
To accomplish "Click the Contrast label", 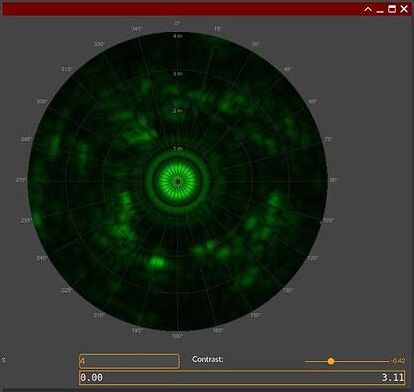I will [207, 359].
